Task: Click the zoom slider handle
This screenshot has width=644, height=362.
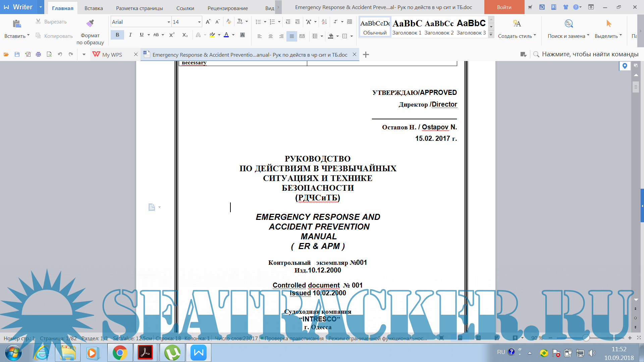Action: (586, 338)
